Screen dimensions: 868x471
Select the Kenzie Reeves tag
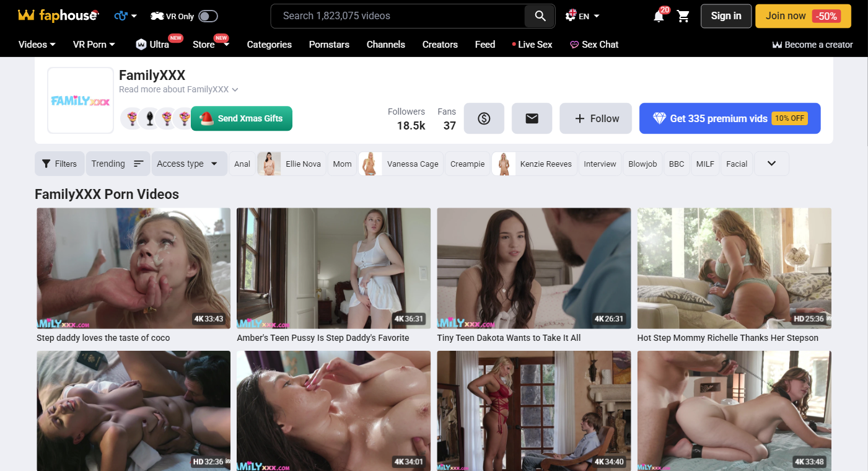point(535,164)
